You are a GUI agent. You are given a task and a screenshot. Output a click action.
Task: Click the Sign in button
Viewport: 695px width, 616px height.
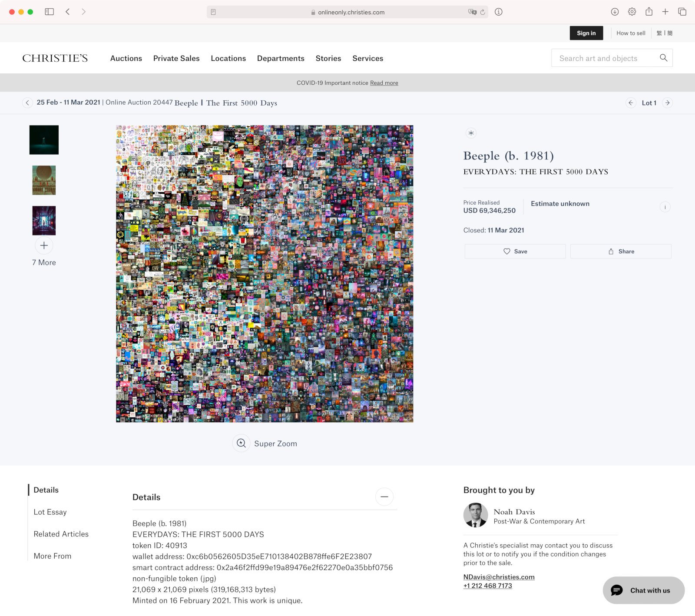pos(586,33)
